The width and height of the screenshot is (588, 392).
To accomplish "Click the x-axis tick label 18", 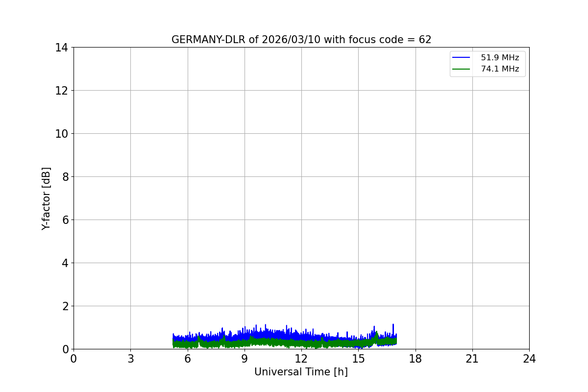I will tap(416, 359).
